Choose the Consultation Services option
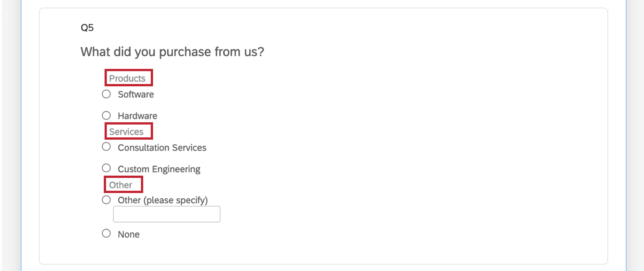644x271 pixels. [x=106, y=147]
